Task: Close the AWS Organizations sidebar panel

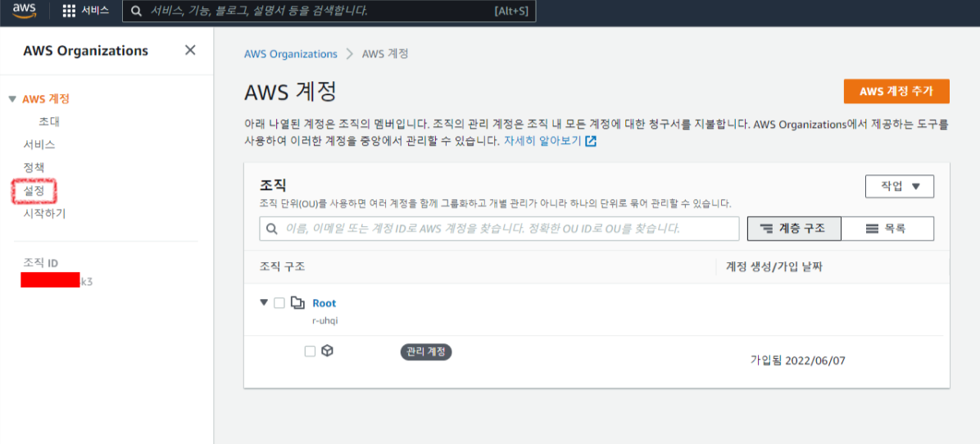Action: point(190,50)
